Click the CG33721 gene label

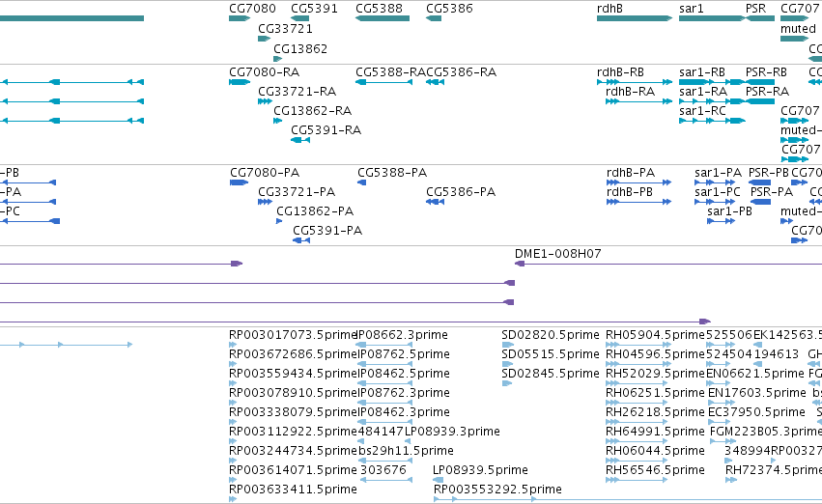point(285,28)
